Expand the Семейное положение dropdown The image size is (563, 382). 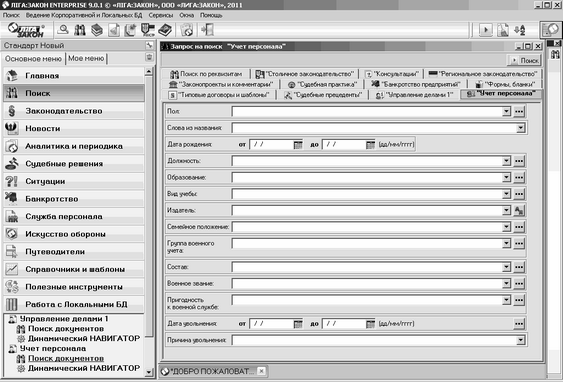pos(506,227)
